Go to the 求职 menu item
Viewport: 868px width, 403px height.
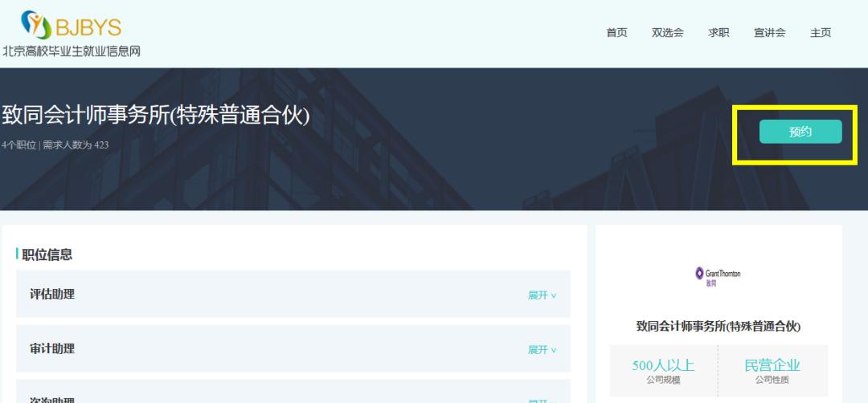tap(719, 33)
